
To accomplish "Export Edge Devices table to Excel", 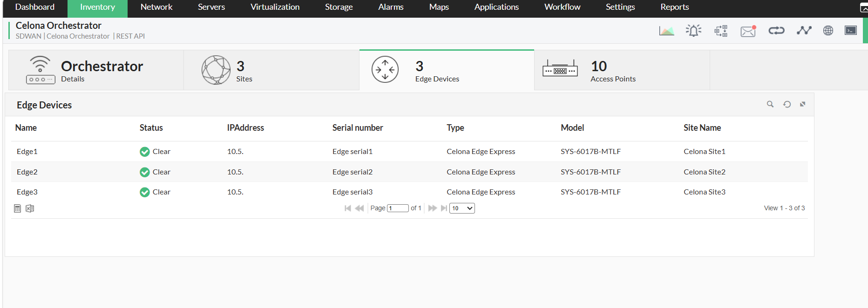I will 30,208.
